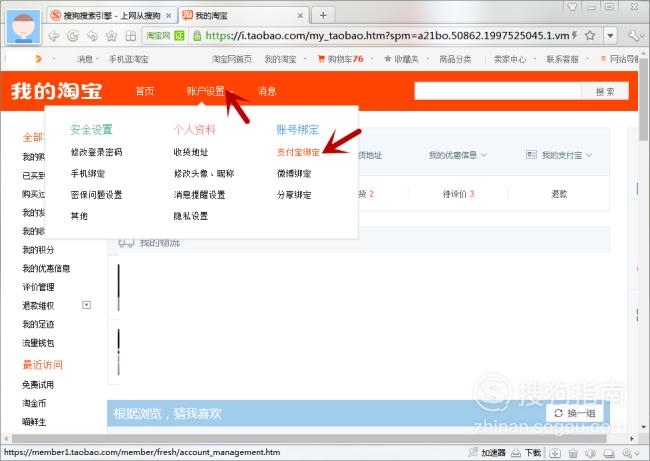Switch to the Sogou search engine tab
The image size is (650, 461).
(112, 16)
